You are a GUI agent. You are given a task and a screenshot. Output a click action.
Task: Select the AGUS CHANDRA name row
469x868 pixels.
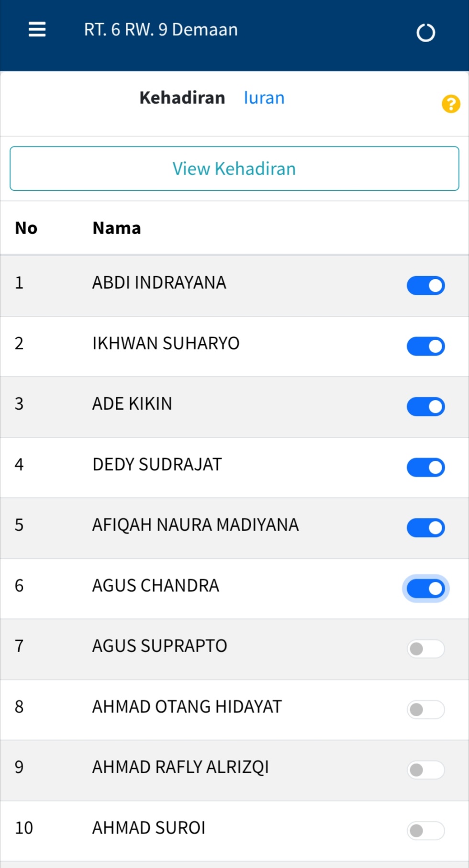point(156,585)
